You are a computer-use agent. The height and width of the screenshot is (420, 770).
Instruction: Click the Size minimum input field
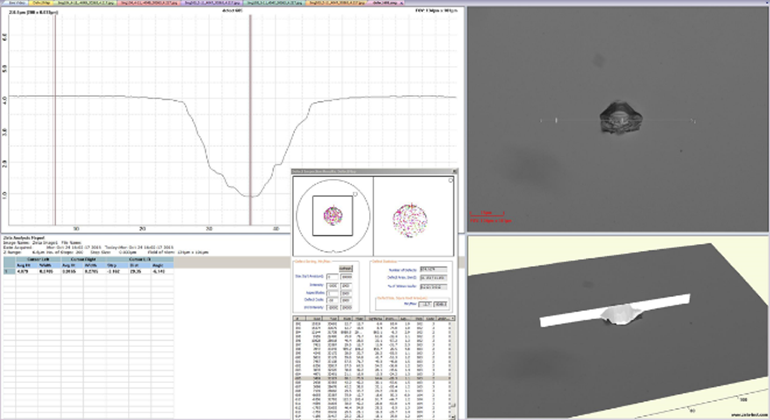click(332, 277)
